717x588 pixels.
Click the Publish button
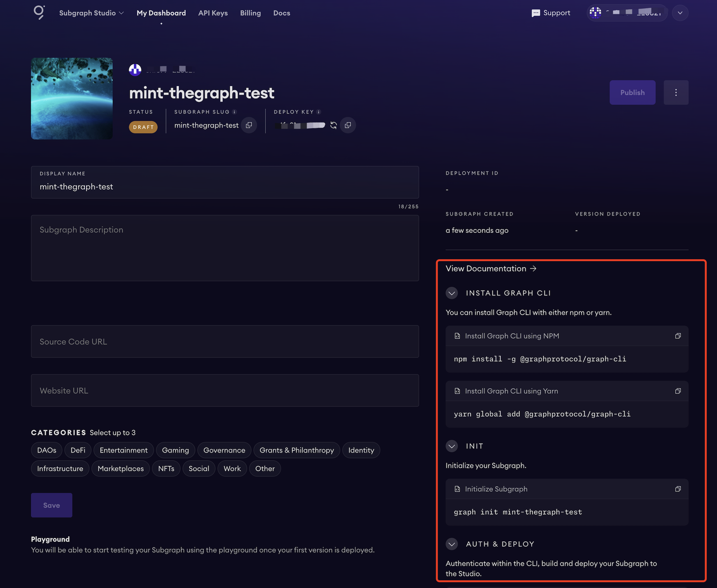632,92
